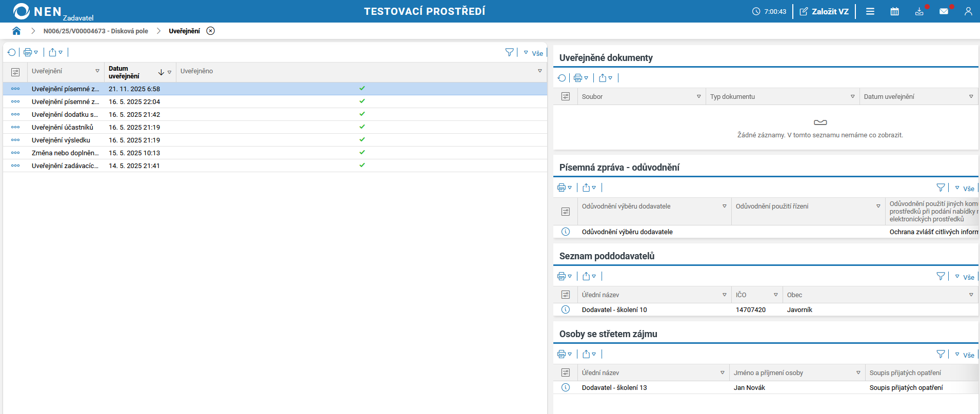The height and width of the screenshot is (414, 980).
Task: Toggle sort arrow on Datum uveřejnění column
Action: point(161,72)
